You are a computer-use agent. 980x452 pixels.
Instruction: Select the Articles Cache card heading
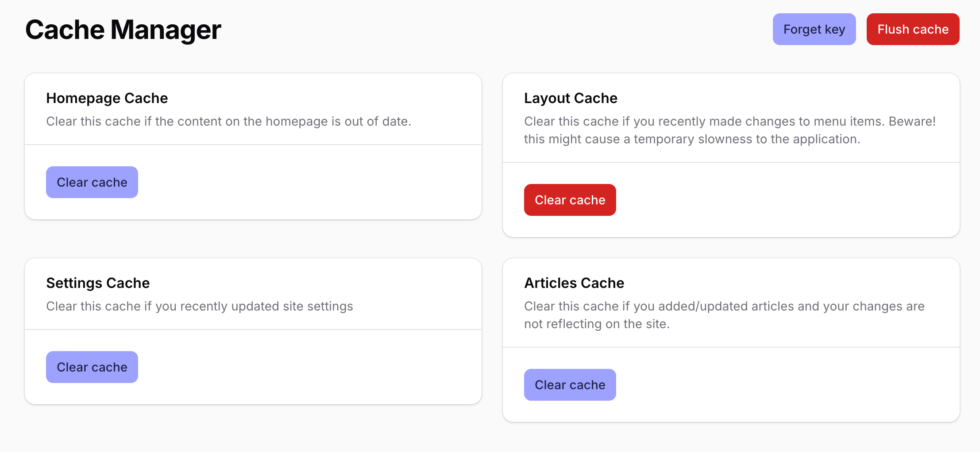[x=574, y=283]
